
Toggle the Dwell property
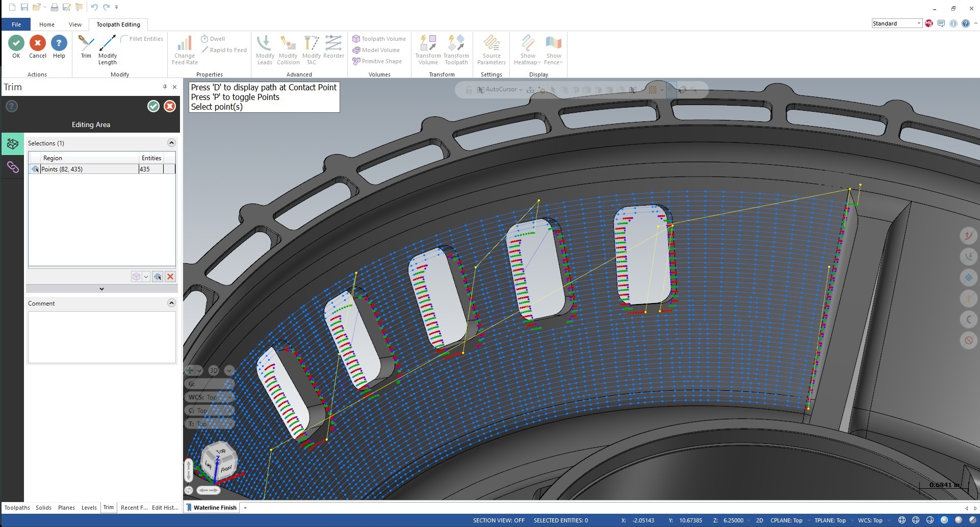point(213,39)
